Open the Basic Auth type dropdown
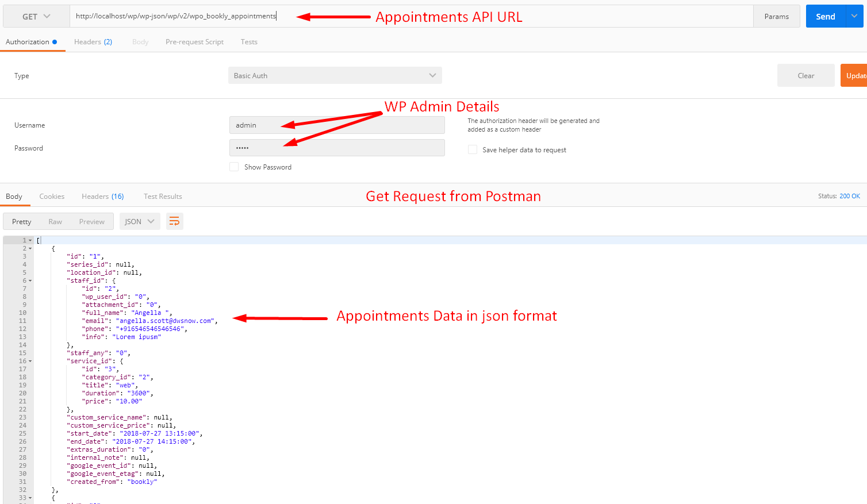 point(335,75)
